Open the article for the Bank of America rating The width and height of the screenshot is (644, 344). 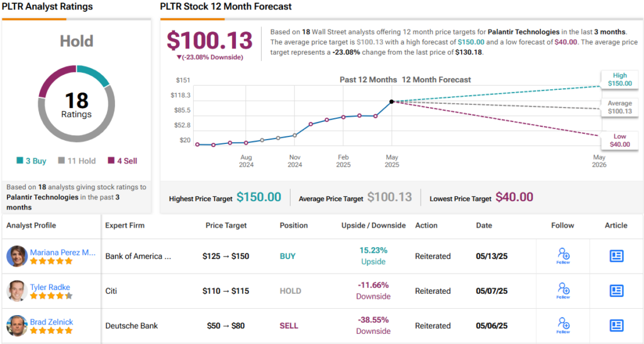point(616,256)
